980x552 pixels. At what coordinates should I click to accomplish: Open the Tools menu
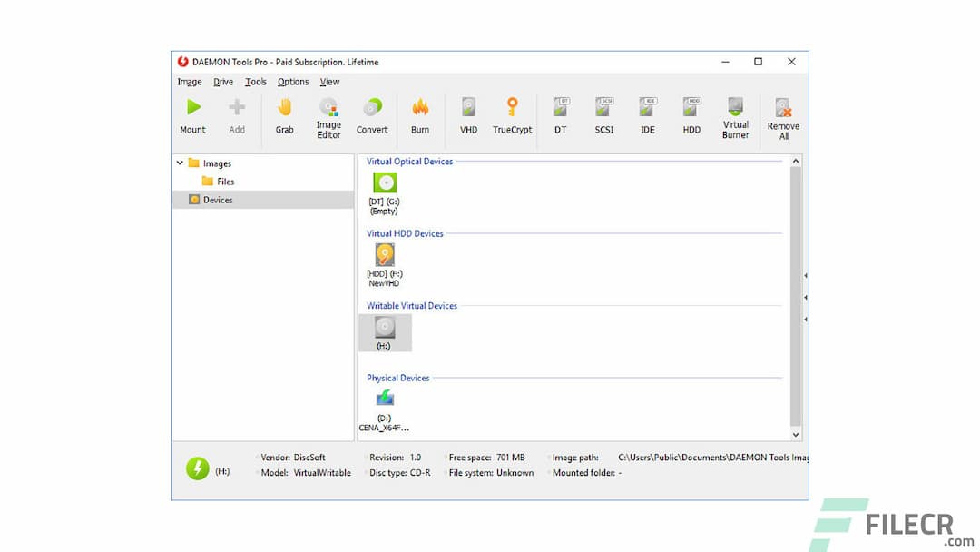point(255,81)
